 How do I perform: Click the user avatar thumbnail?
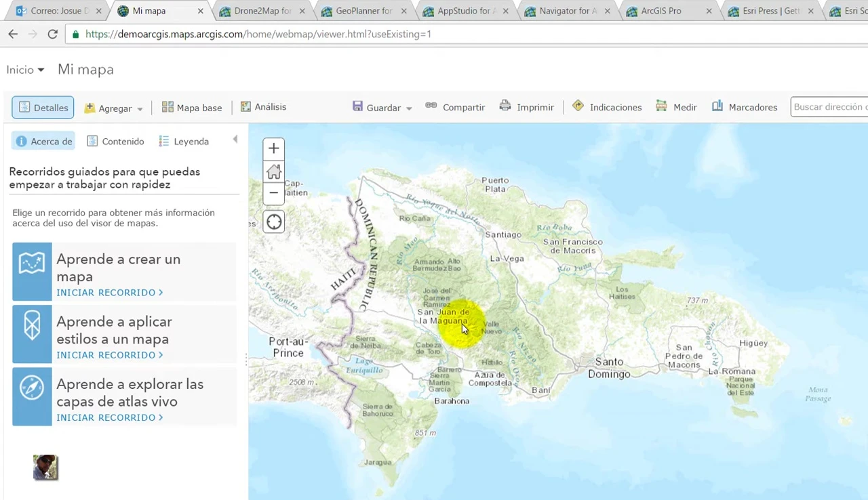pos(45,467)
